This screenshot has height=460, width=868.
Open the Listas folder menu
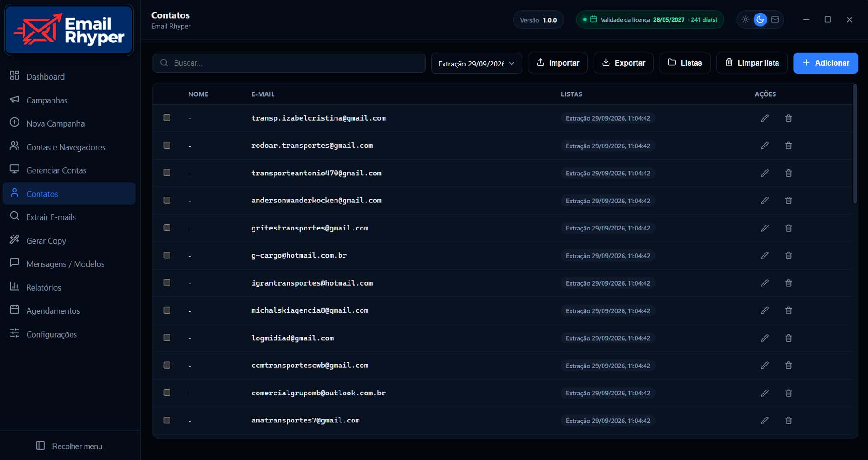tap(685, 63)
